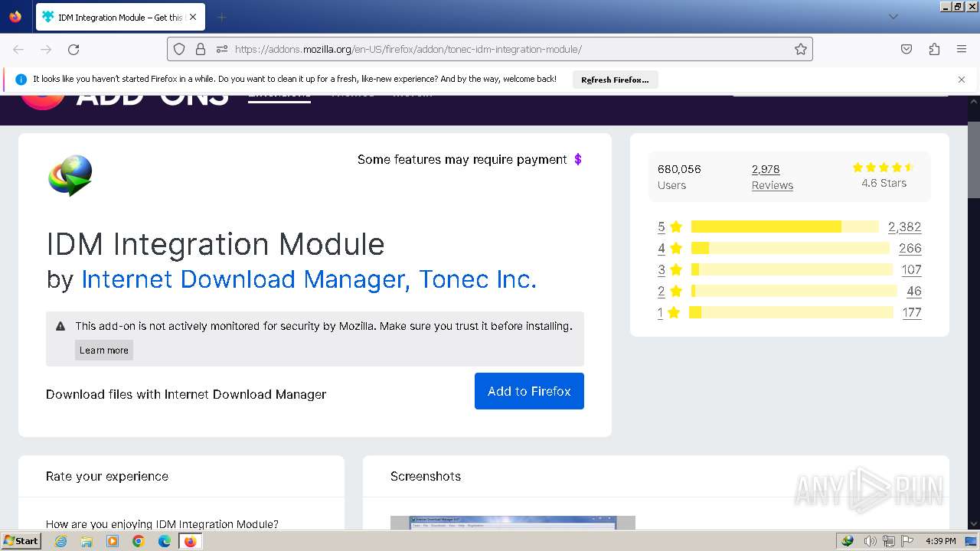Bookmark this page with the star icon
980x551 pixels.
point(801,49)
